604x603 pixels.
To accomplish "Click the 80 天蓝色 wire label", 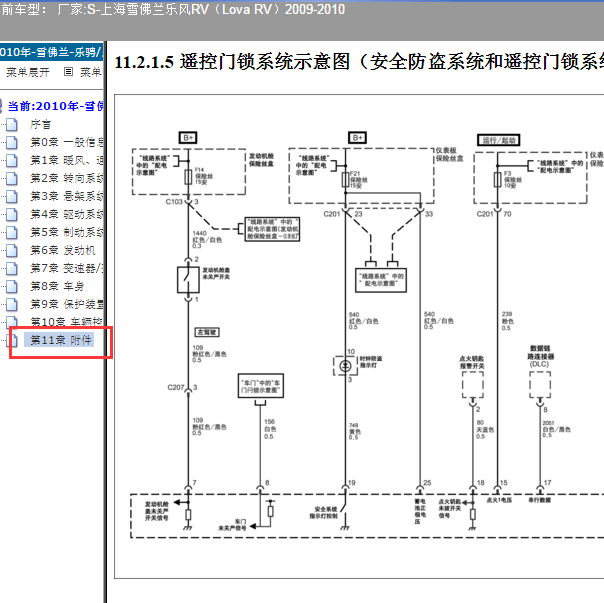I will coord(485,430).
